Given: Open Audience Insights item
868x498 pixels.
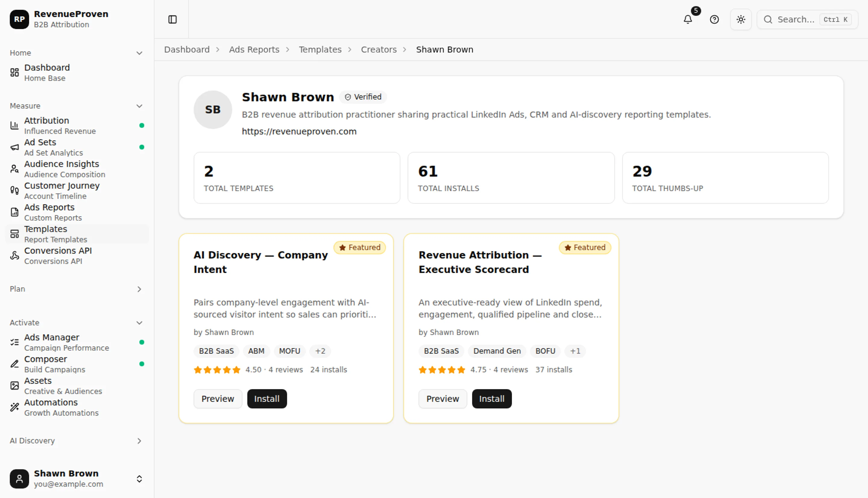Looking at the screenshot, I should (77, 169).
